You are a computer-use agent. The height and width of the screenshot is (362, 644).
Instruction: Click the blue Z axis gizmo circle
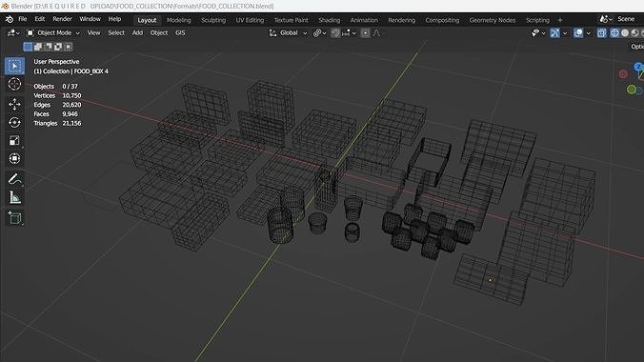(638, 67)
